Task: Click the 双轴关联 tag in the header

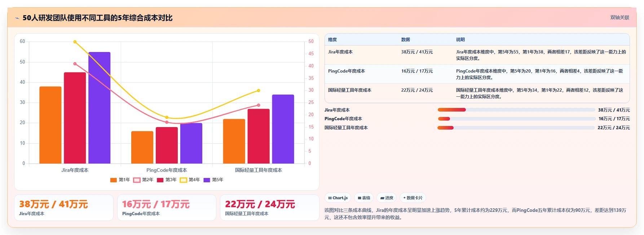Action: (x=619, y=17)
